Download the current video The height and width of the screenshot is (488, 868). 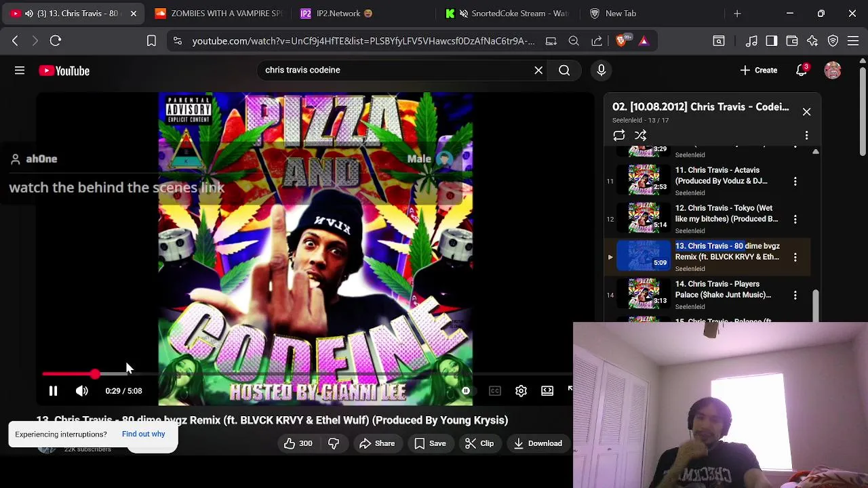(537, 443)
